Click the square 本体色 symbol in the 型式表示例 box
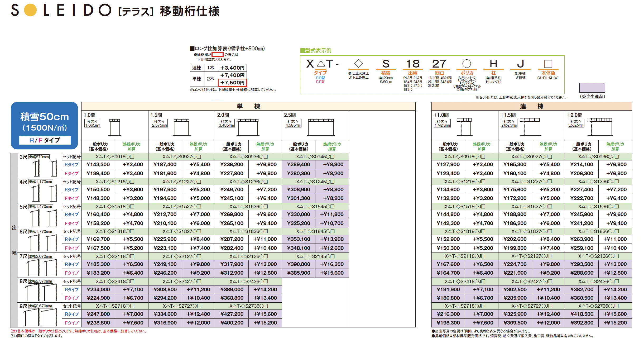644x343 pixels. tap(548, 64)
